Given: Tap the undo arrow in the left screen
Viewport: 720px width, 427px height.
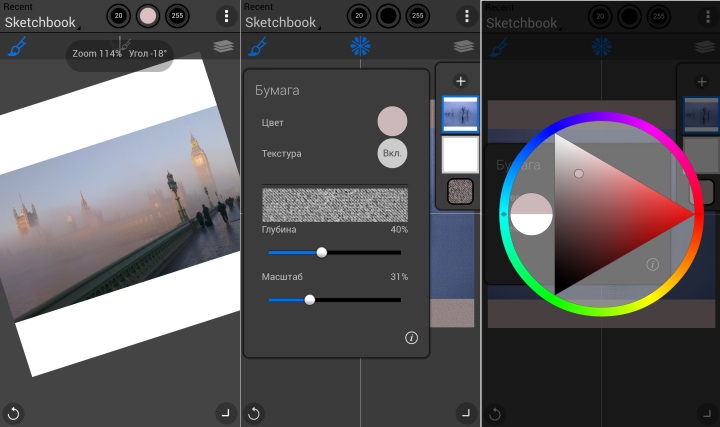Looking at the screenshot, I should [14, 412].
